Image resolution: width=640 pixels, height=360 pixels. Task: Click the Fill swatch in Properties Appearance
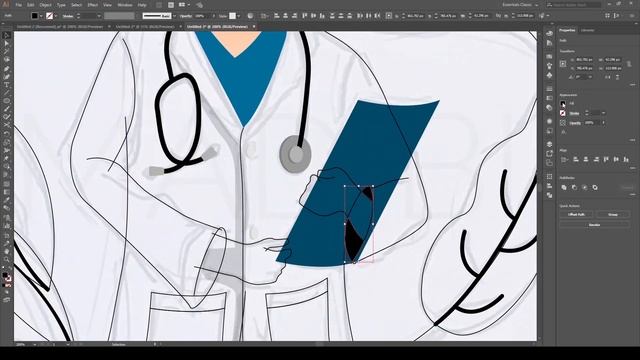(x=563, y=104)
